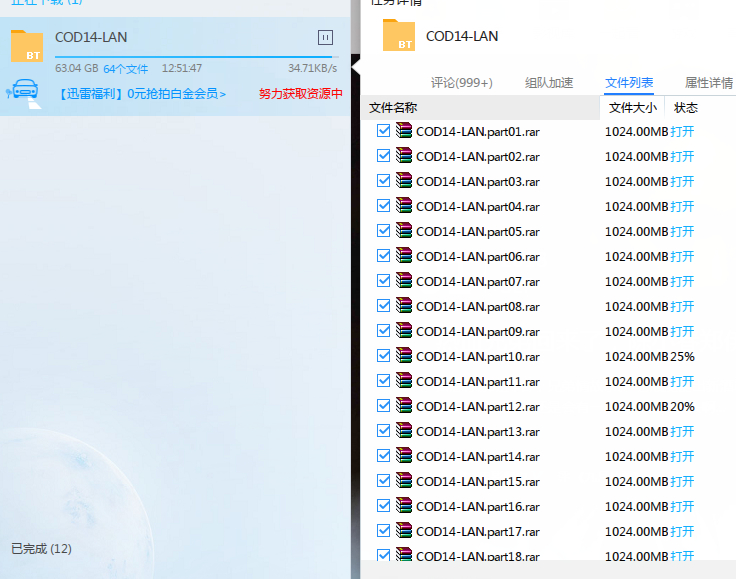Pause the COD14-LAN download

(x=325, y=38)
